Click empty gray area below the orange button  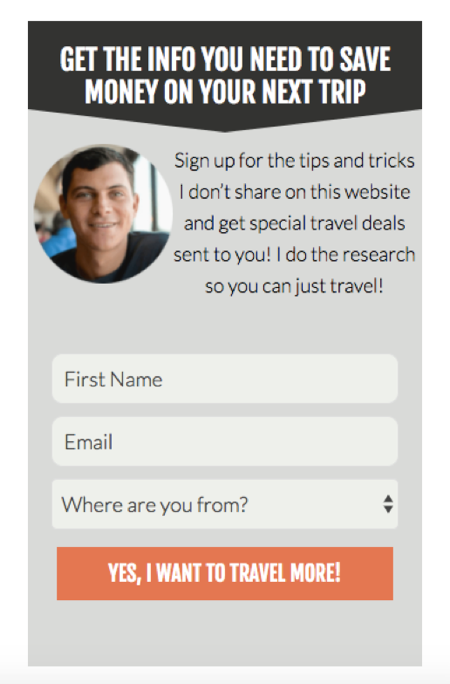click(x=225, y=633)
